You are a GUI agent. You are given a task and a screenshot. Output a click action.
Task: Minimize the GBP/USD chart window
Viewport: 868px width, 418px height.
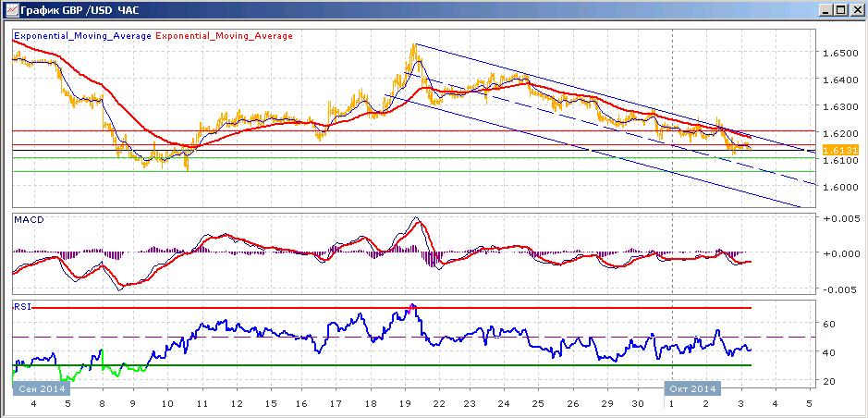tap(825, 10)
